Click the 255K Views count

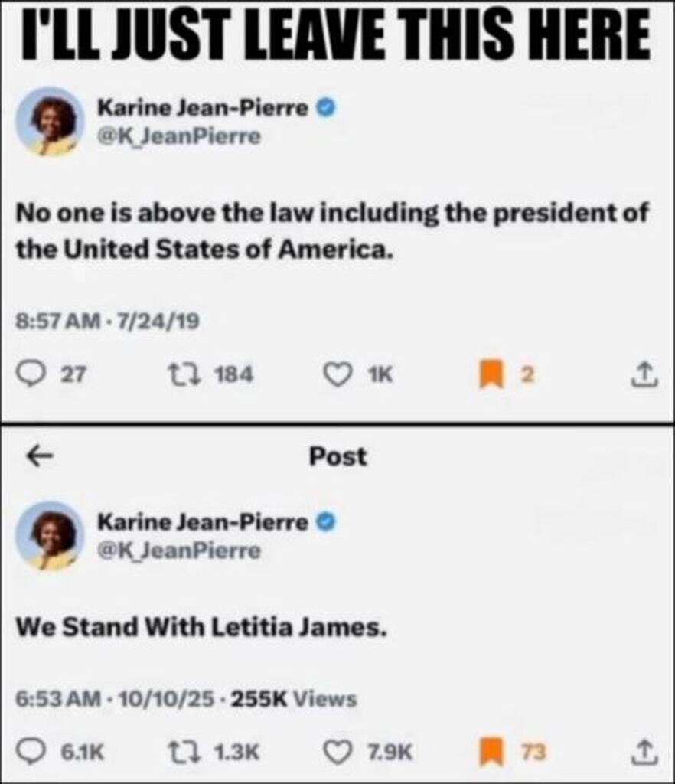[294, 698]
